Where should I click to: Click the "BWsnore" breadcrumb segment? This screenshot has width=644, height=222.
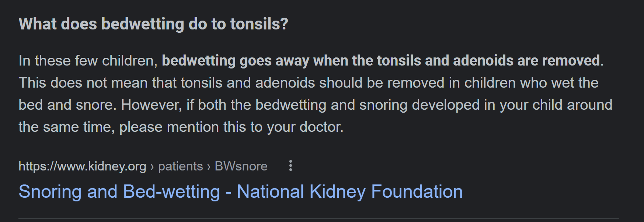pyautogui.click(x=241, y=166)
